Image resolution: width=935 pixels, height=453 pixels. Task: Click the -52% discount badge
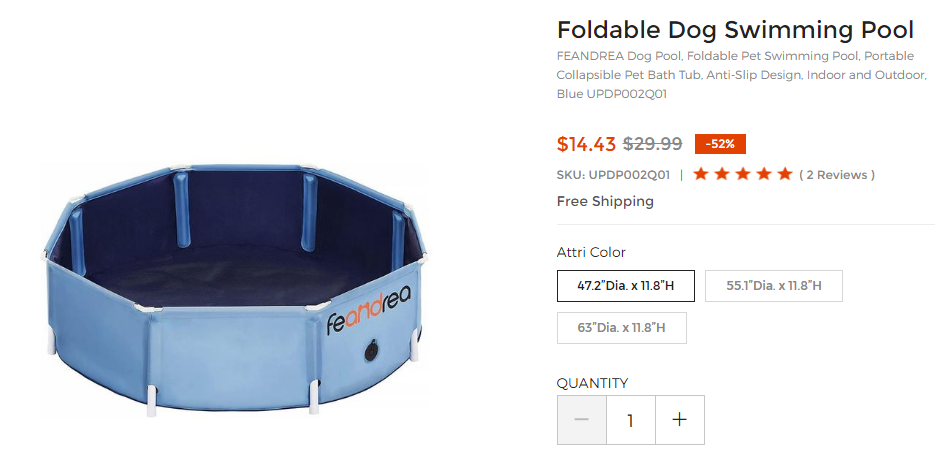click(720, 144)
